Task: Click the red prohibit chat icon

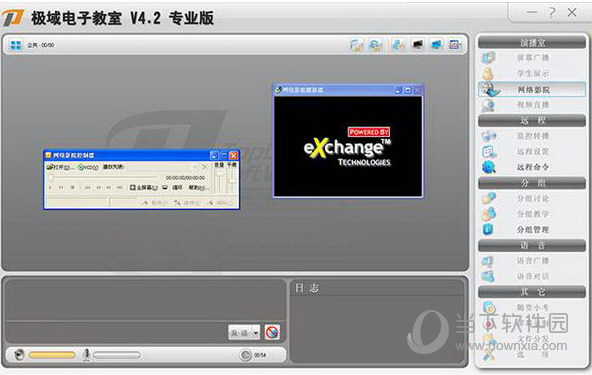Action: pos(272,332)
